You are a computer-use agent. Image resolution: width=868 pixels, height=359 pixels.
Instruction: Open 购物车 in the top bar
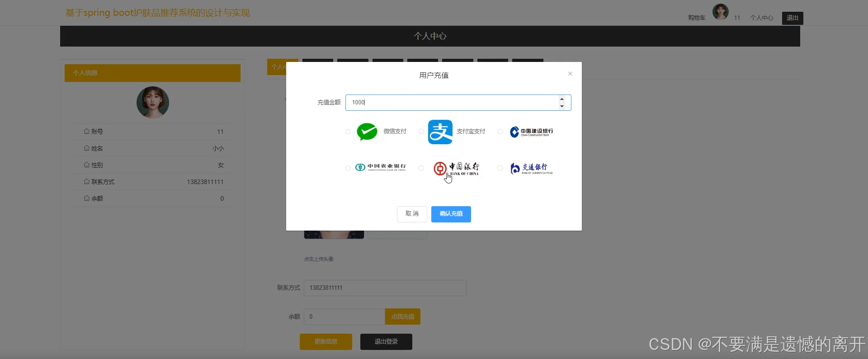[697, 18]
